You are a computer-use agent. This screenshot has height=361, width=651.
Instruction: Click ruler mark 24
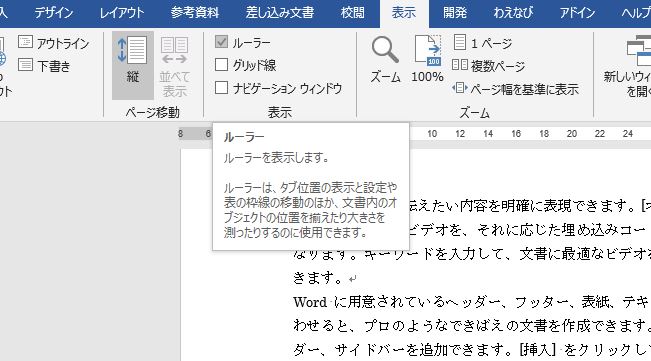pos(627,134)
